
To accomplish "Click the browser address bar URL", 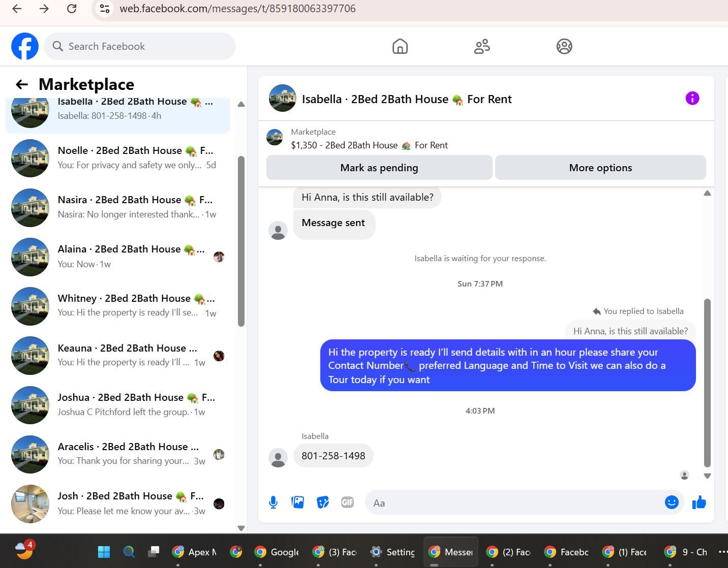I will point(237,9).
